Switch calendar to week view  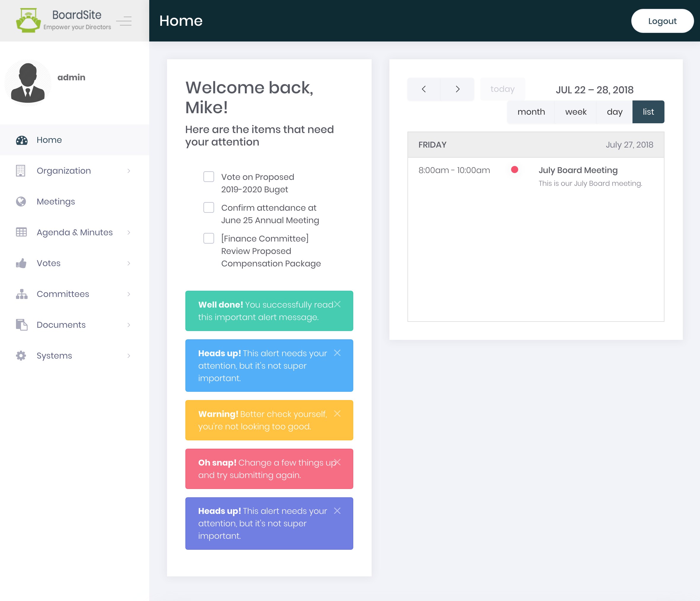tap(576, 112)
